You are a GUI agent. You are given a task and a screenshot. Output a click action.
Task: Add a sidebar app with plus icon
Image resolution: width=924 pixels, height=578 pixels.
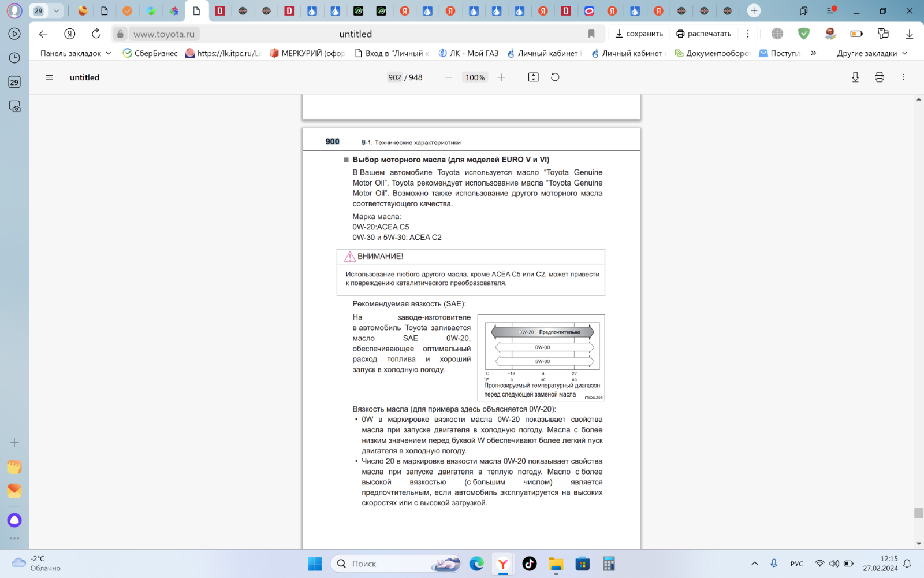(x=14, y=443)
